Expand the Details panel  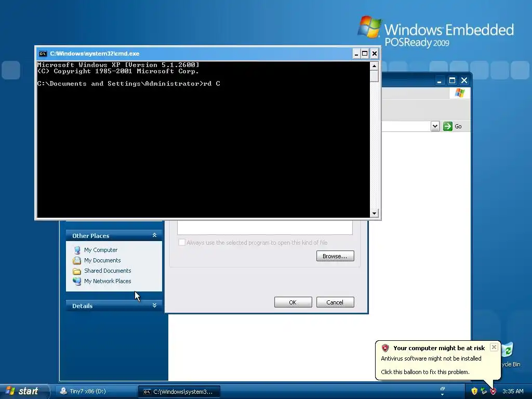154,305
